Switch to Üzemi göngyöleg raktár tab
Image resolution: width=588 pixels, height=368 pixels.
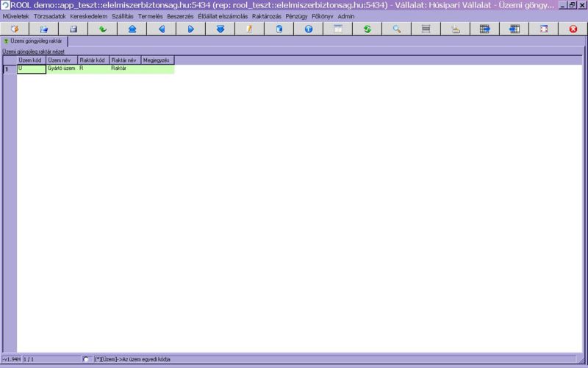35,41
